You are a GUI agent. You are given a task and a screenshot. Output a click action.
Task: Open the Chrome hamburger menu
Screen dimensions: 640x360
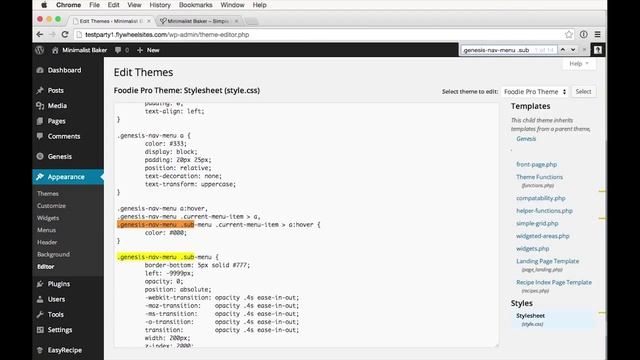(x=598, y=35)
